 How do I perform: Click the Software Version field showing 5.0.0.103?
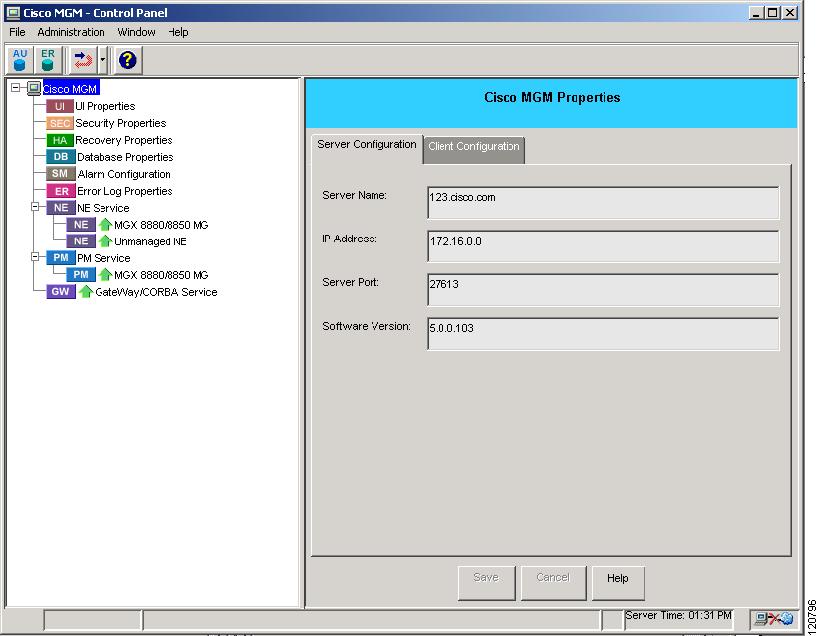pyautogui.click(x=603, y=333)
